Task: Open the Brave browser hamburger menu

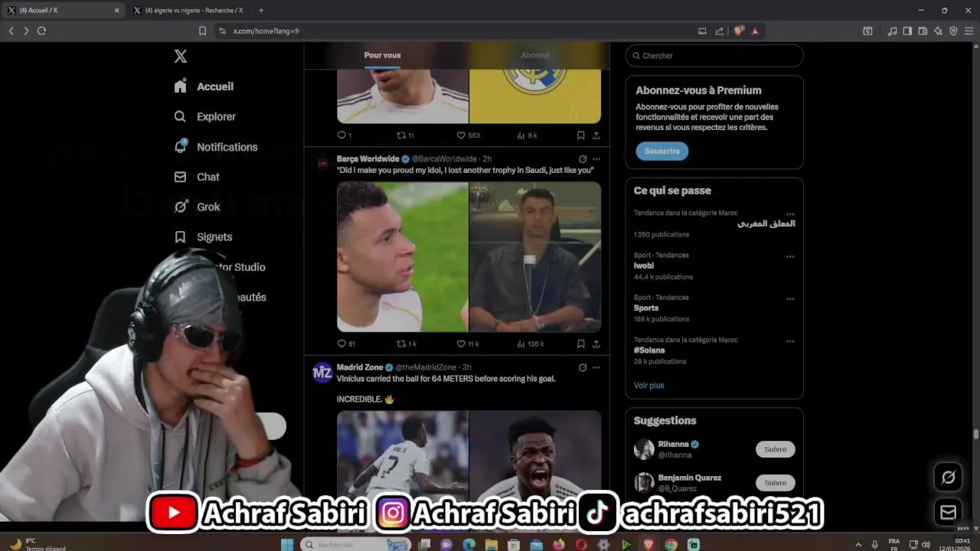Action: (969, 31)
